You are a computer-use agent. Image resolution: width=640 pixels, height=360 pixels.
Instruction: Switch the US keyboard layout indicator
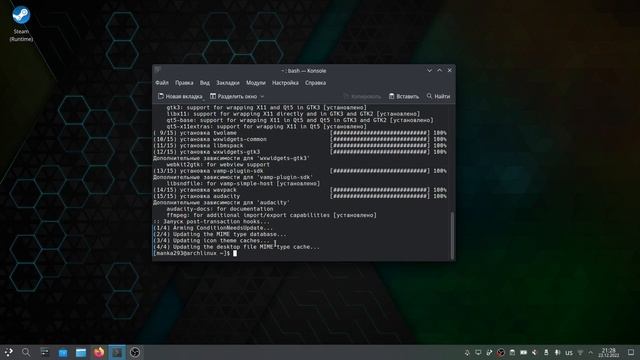pyautogui.click(x=569, y=352)
